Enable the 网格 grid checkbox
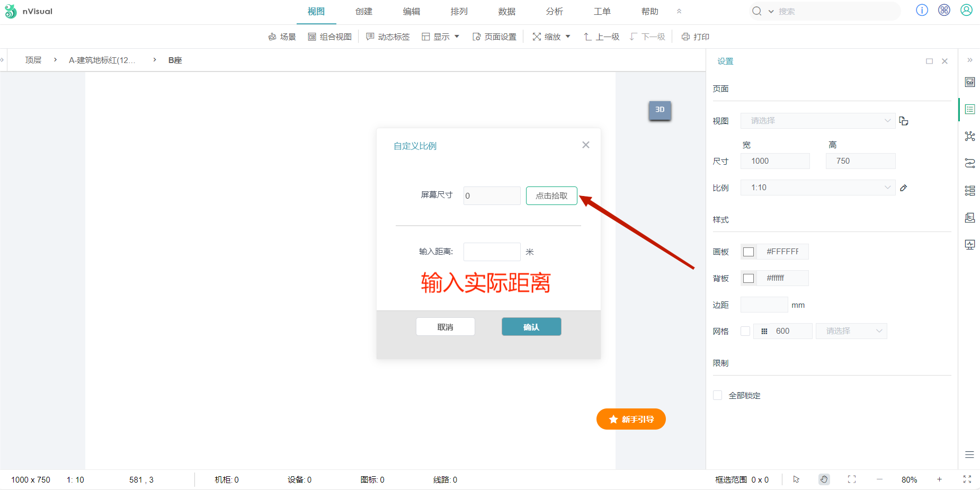Image resolution: width=980 pixels, height=490 pixels. (x=745, y=331)
